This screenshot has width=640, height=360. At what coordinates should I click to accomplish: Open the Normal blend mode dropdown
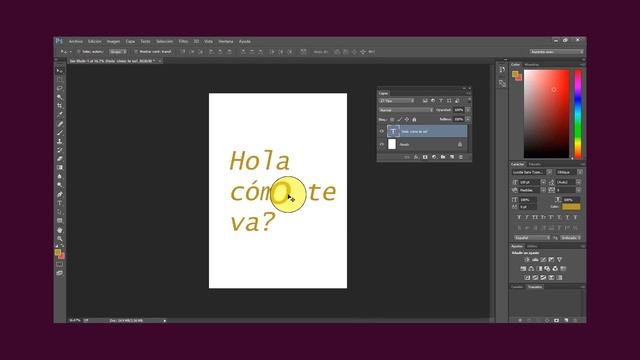[x=406, y=110]
